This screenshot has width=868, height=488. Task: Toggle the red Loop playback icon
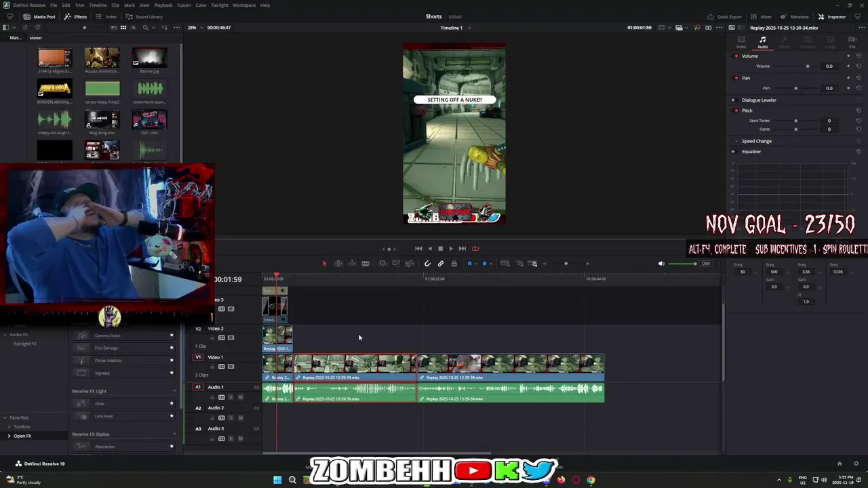(x=475, y=249)
